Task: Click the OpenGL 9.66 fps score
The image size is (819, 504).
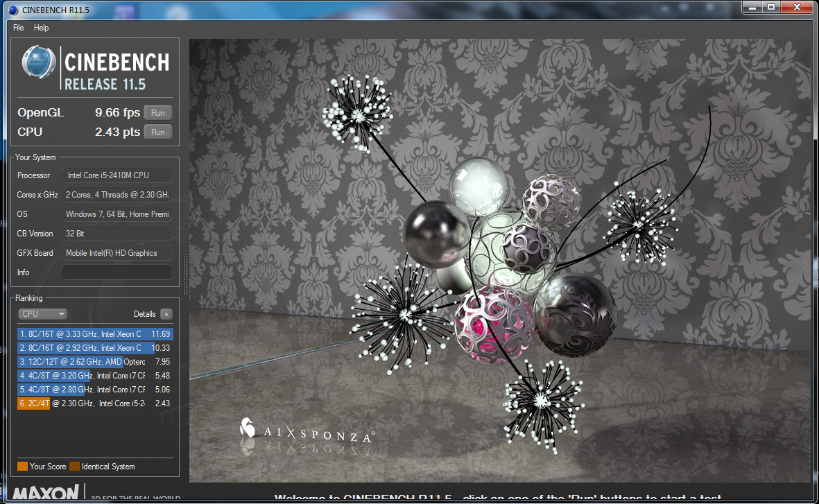Action: point(117,113)
